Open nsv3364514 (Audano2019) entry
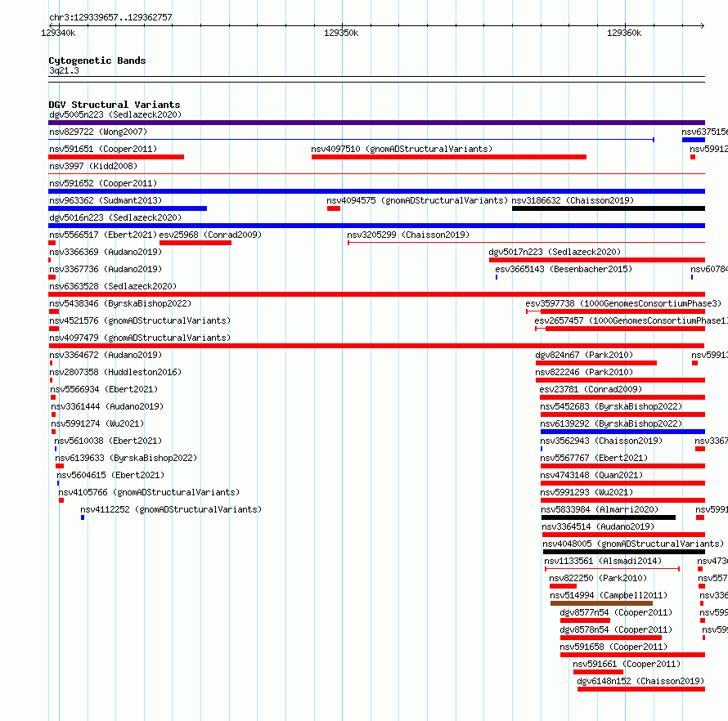 598,526
